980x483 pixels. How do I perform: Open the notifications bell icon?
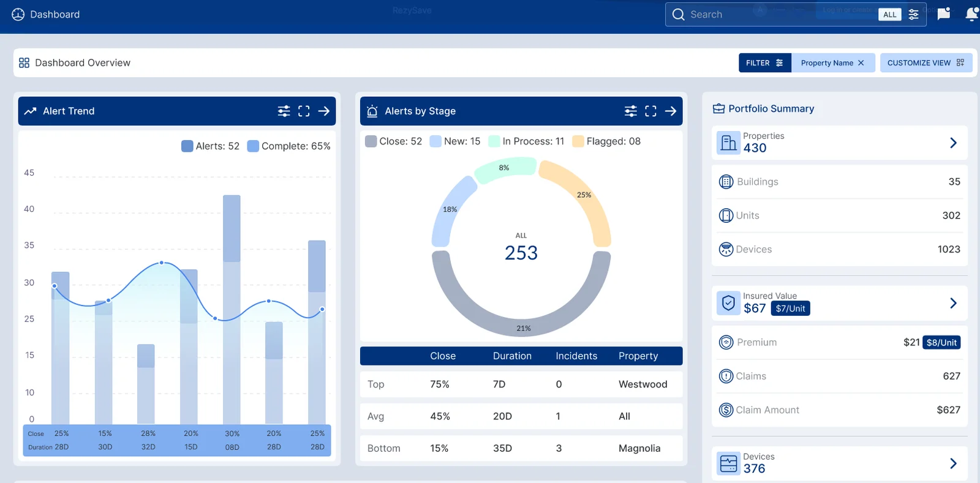coord(972,14)
